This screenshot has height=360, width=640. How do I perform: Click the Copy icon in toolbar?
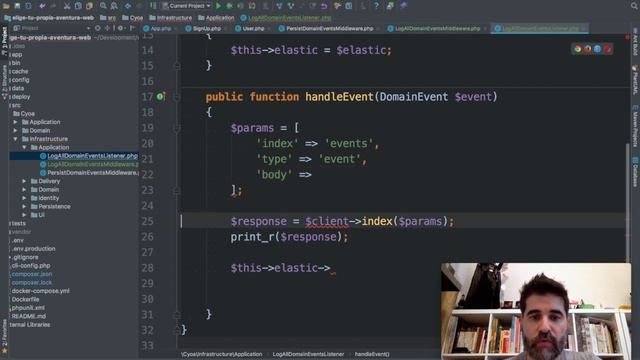78,6
